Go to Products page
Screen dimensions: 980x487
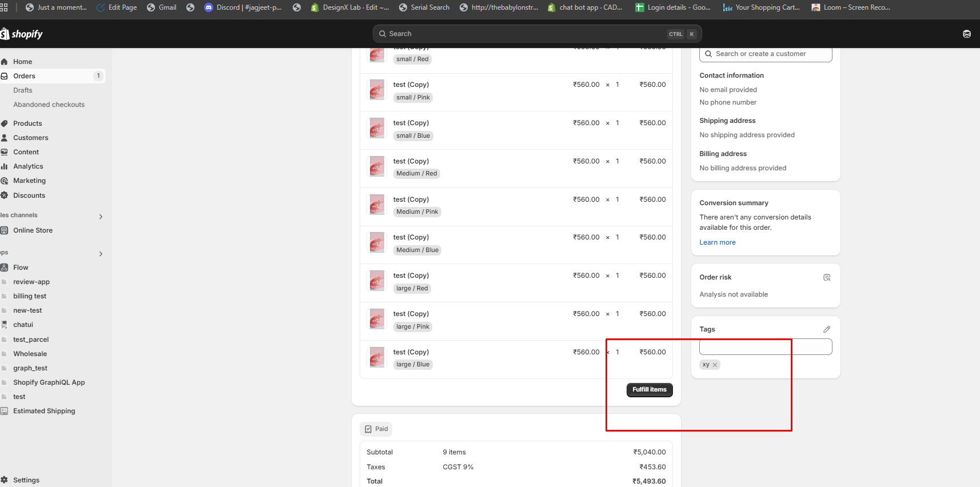tap(27, 123)
